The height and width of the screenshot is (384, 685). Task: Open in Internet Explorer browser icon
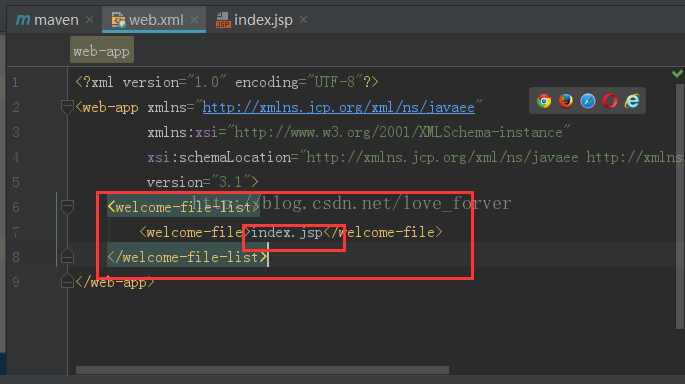[x=632, y=101]
